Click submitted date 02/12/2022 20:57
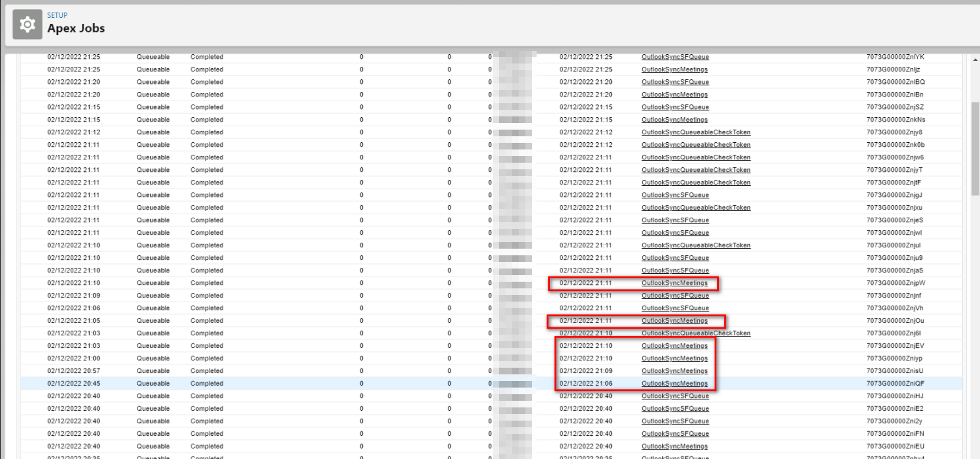 [x=74, y=371]
